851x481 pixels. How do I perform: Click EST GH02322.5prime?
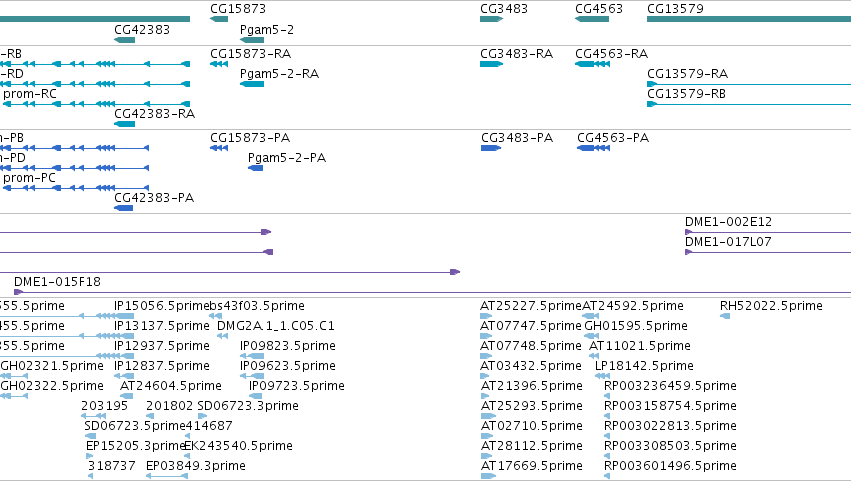click(x=52, y=387)
